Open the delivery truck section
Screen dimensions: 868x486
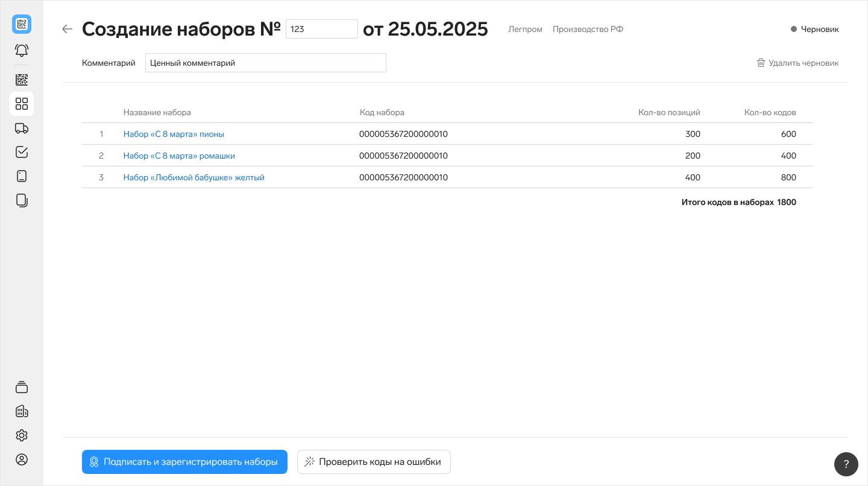click(x=22, y=128)
